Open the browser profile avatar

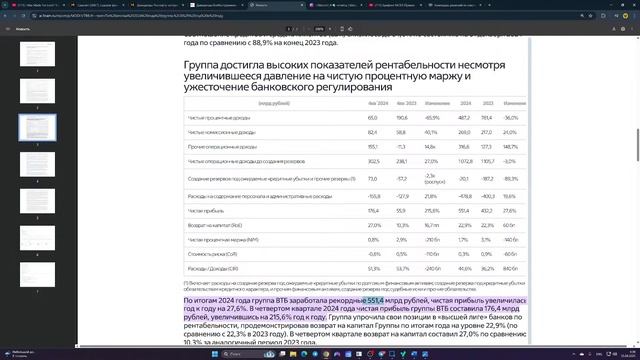click(x=625, y=16)
